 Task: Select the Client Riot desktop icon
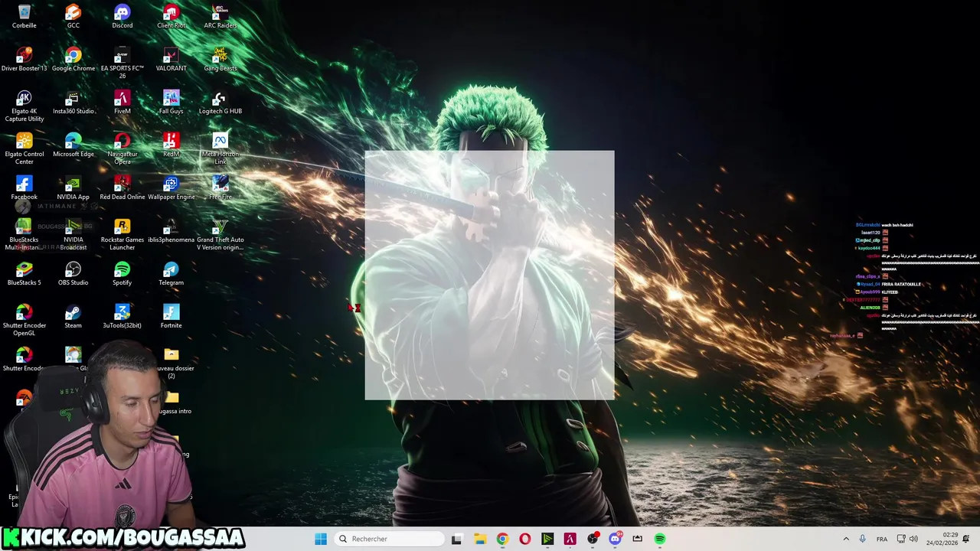[x=171, y=17]
